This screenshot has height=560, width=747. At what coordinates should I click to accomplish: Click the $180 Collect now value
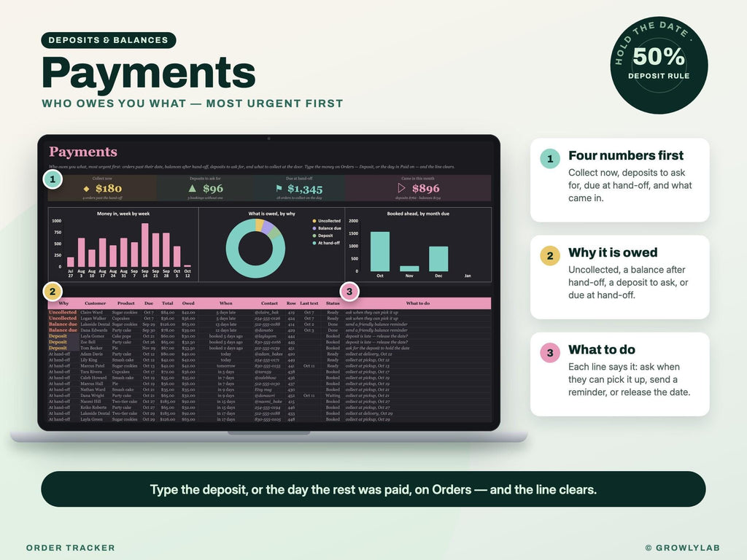[x=109, y=189]
